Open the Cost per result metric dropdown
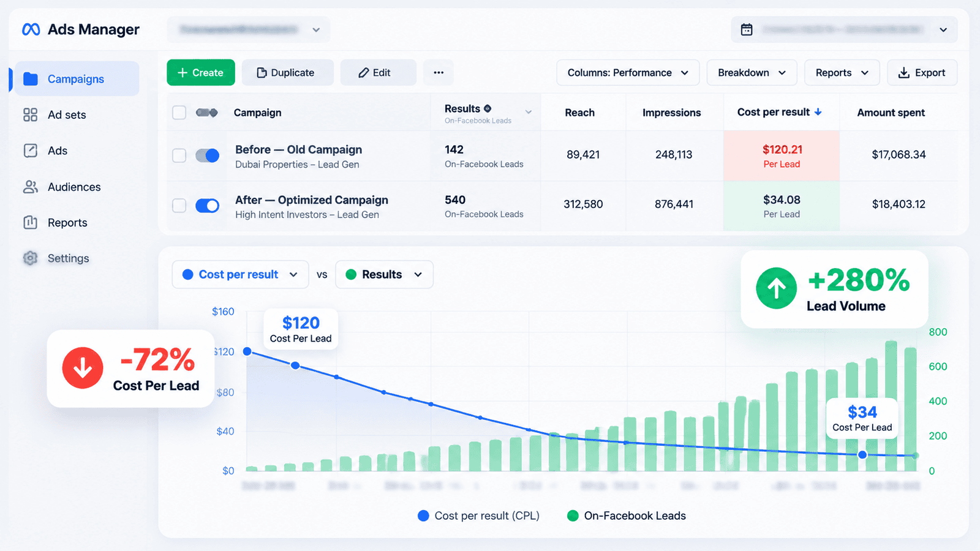 (x=240, y=274)
